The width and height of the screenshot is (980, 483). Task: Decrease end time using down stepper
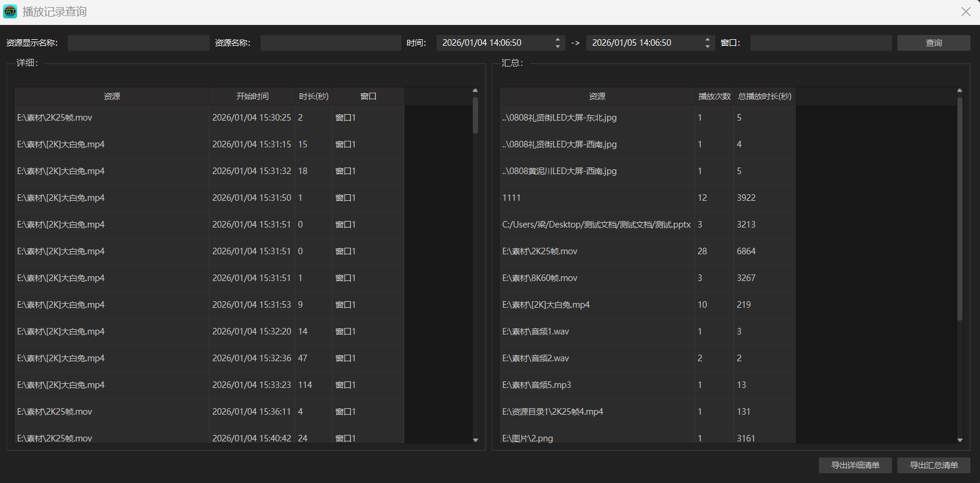click(707, 46)
